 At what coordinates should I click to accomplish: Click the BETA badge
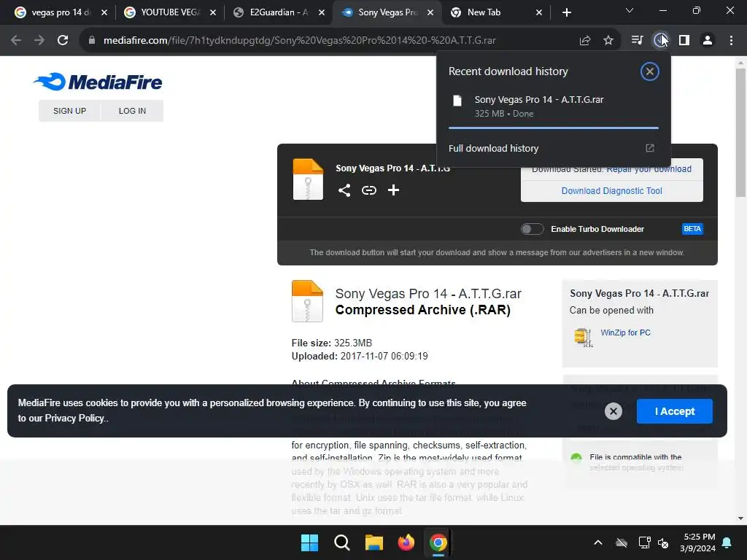(x=692, y=229)
